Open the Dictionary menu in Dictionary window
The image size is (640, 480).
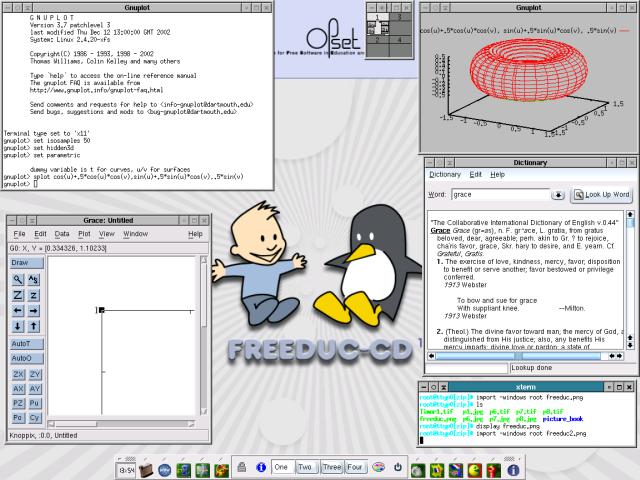[x=445, y=175]
